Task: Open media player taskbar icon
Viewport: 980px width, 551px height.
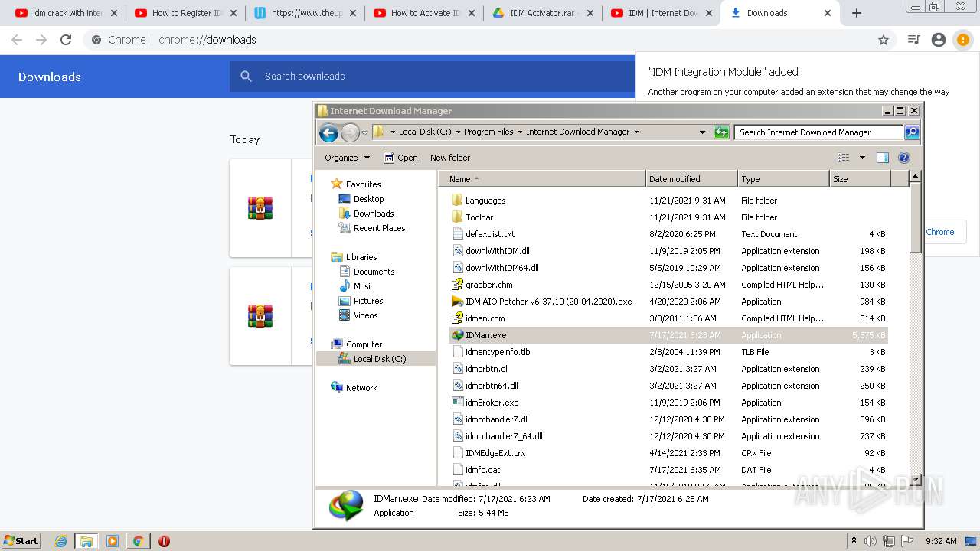Action: (x=113, y=541)
